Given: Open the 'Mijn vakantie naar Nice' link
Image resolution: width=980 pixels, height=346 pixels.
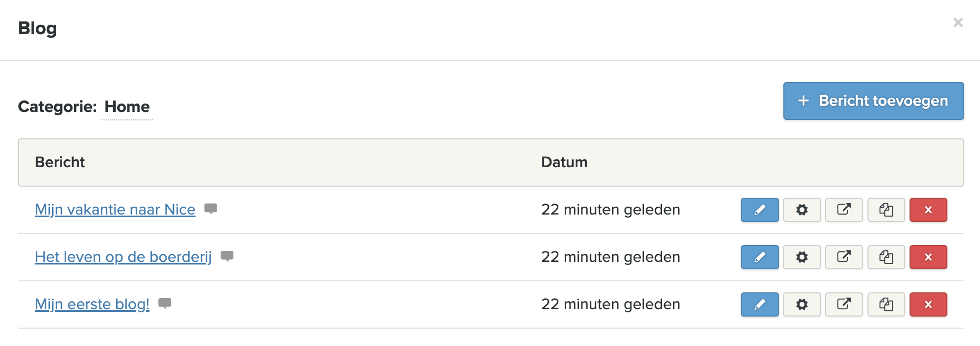Looking at the screenshot, I should (115, 210).
